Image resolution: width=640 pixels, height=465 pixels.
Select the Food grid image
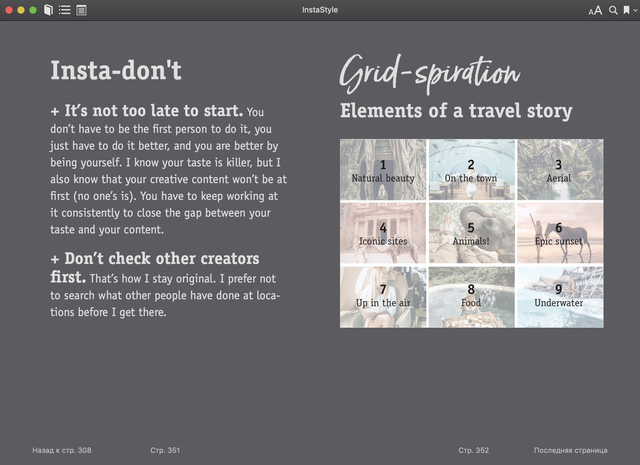(471, 296)
